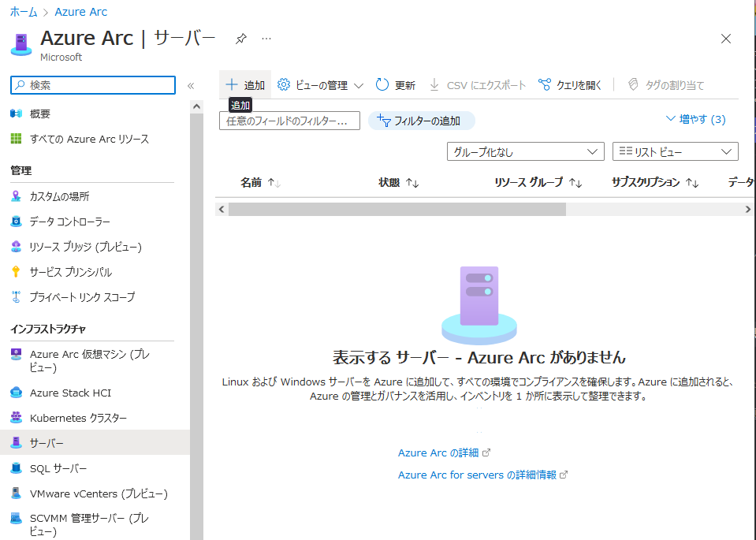Open the グループ化なし grouping dropdown
756x540 pixels.
point(526,151)
